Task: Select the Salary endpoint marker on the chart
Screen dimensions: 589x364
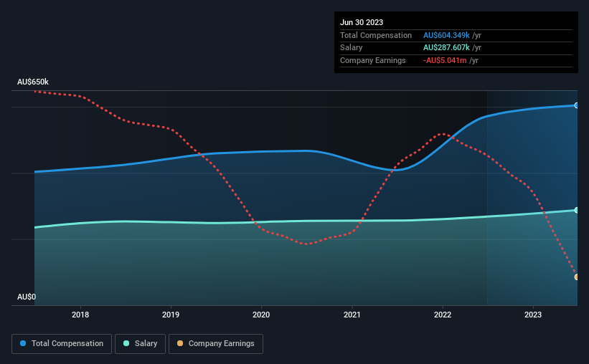Action: click(x=576, y=210)
